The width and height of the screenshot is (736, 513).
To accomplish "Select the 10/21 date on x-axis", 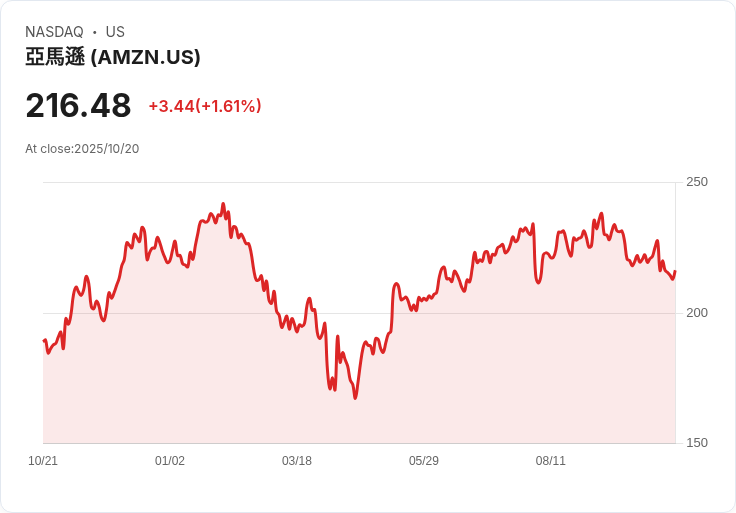I will coord(43,461).
